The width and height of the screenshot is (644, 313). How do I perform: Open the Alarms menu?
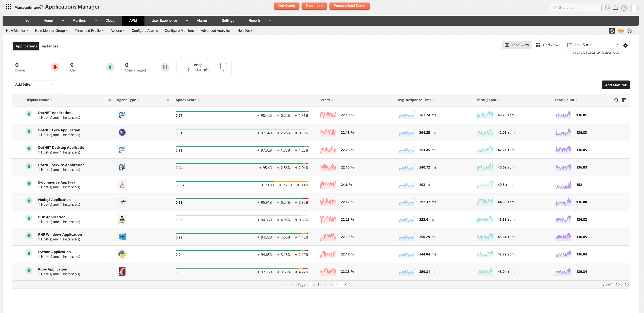pos(202,20)
